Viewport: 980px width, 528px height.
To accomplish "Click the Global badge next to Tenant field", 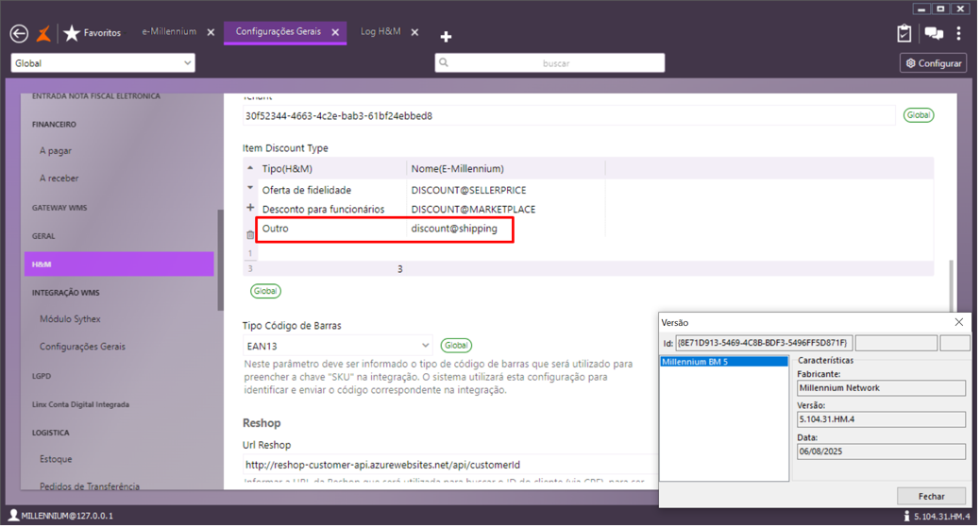I will coord(918,115).
